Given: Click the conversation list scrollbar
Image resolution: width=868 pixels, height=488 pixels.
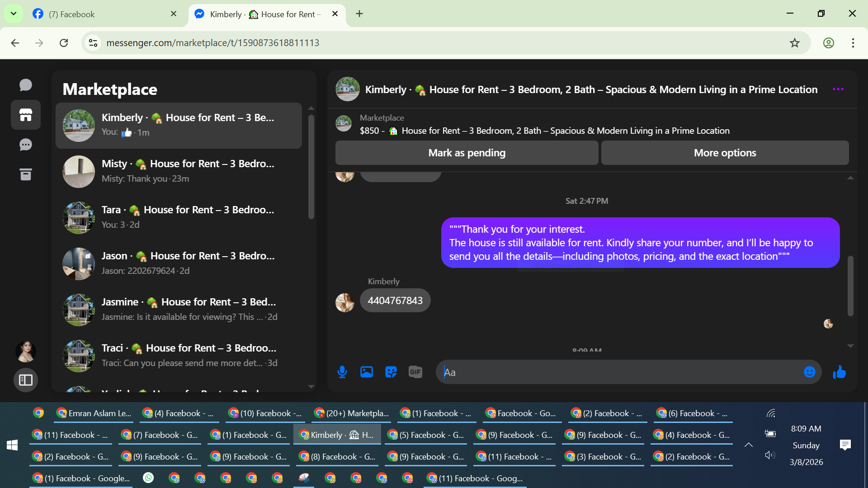Looking at the screenshot, I should pos(311,167).
